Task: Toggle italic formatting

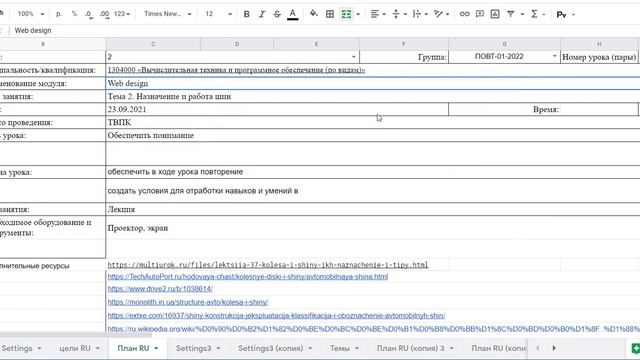Action: coord(262,14)
